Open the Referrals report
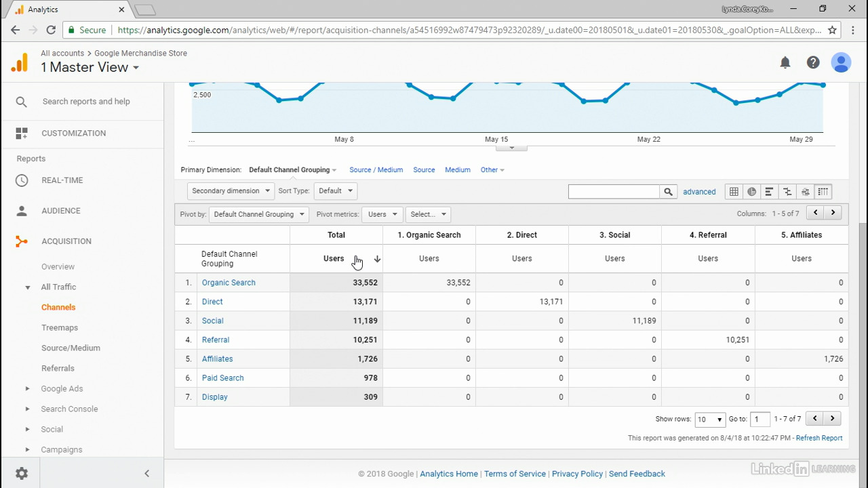Viewport: 868px width, 488px height. click(x=58, y=369)
